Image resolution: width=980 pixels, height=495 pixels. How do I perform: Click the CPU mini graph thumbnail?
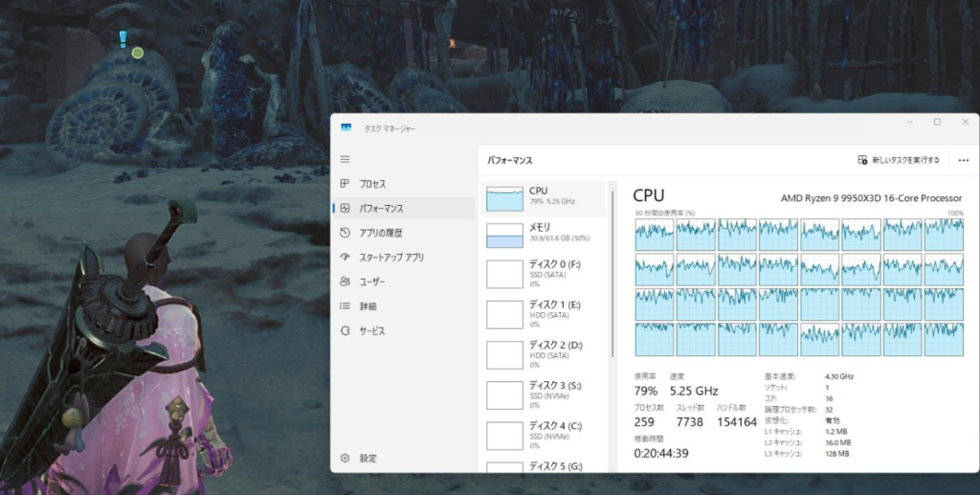tap(505, 199)
